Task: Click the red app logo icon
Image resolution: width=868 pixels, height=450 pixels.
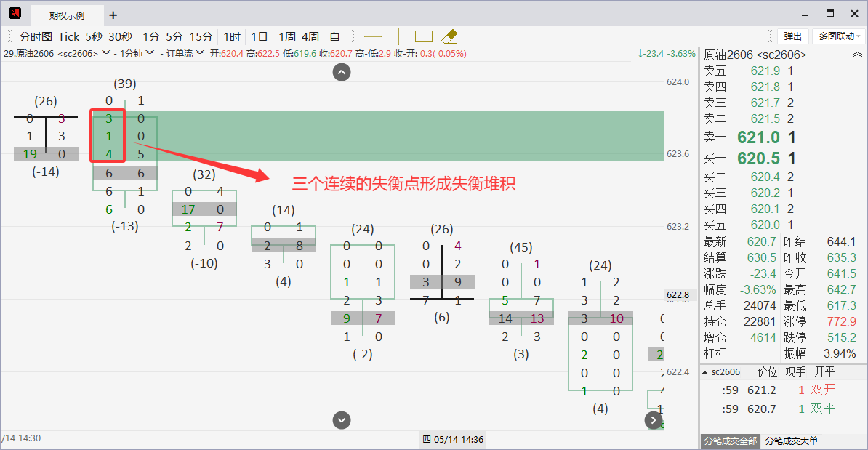Action: [15, 13]
